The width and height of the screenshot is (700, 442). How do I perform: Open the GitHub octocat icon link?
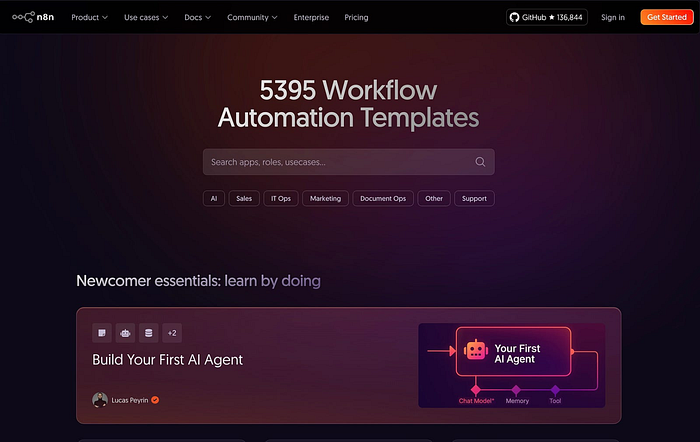point(514,17)
